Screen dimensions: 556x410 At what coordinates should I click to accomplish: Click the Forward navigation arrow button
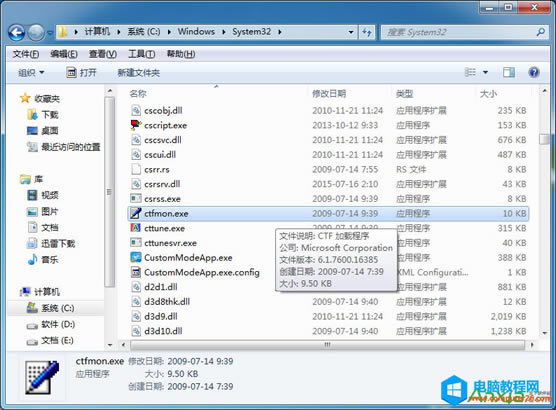36,33
